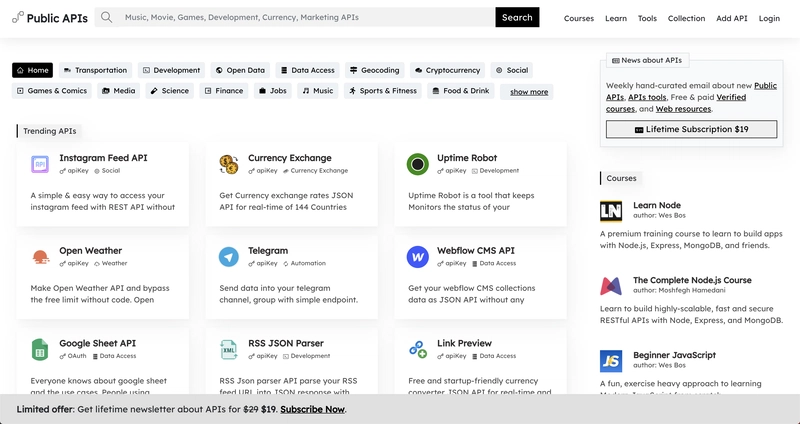The height and width of the screenshot is (424, 800).
Task: Open the Google Sheet API title
Action: point(97,343)
